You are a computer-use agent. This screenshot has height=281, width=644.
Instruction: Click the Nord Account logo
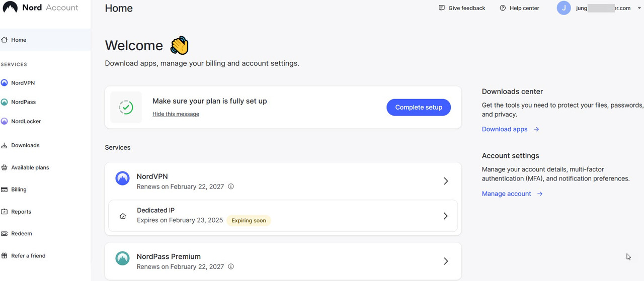click(41, 8)
